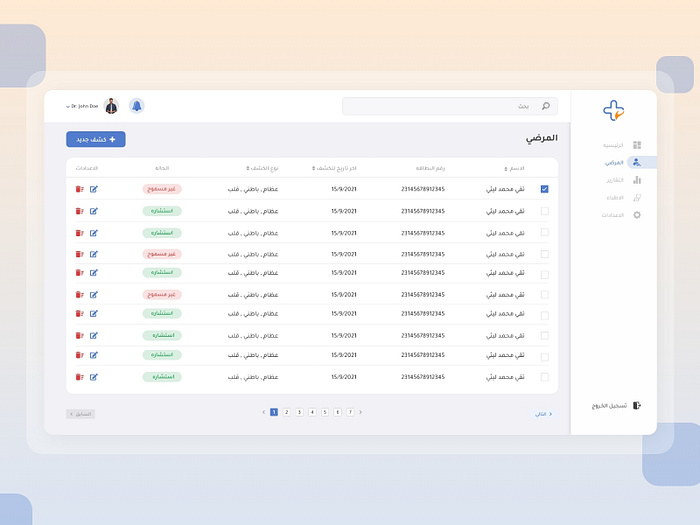
Task: Edit the last patient row
Action: (x=94, y=377)
